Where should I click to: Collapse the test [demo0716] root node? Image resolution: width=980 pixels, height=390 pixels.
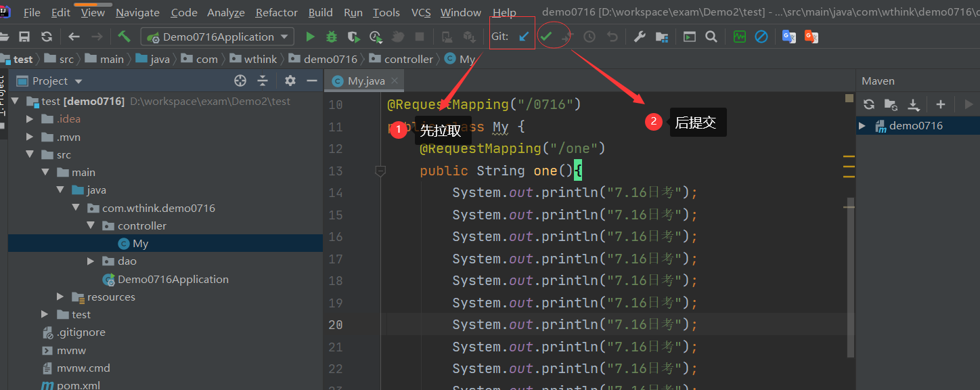pyautogui.click(x=15, y=101)
